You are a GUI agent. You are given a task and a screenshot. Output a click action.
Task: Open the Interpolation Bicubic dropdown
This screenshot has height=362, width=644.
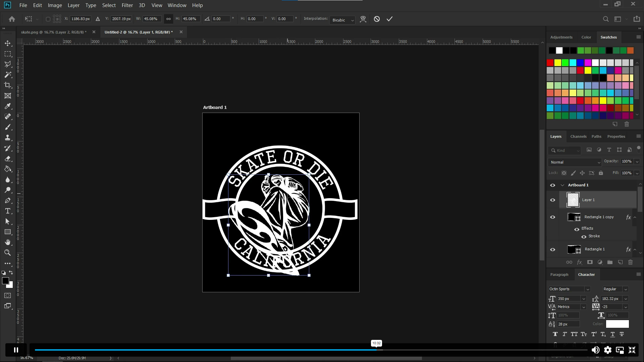coord(342,20)
